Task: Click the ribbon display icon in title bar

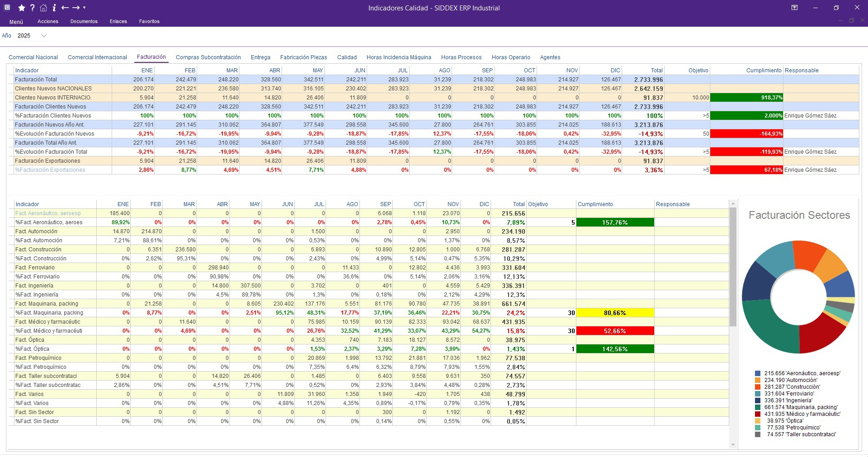Action: point(794,8)
